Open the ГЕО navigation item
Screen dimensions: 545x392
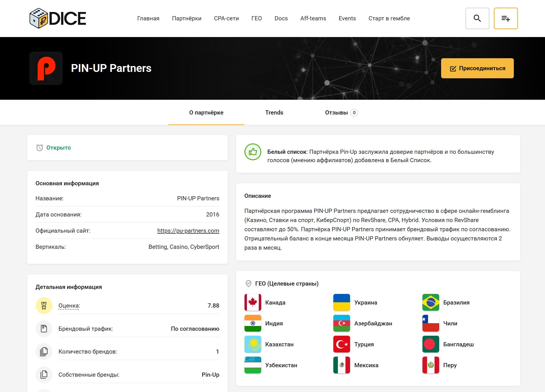(256, 18)
